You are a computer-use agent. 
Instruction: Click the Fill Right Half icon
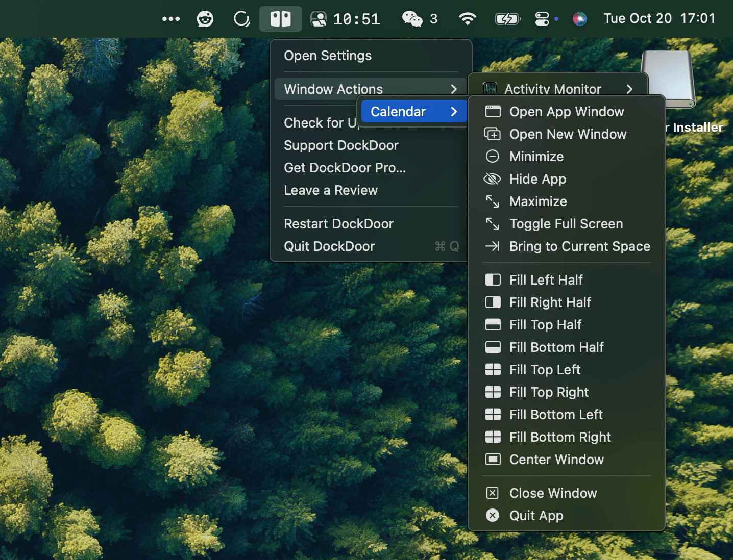493,302
